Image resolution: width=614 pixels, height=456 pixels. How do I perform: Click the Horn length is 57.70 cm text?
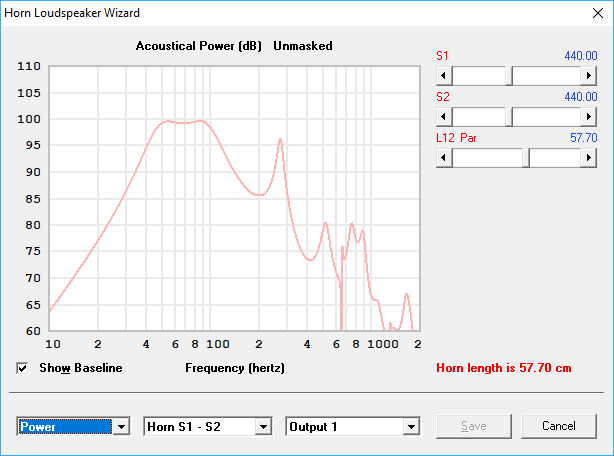504,368
